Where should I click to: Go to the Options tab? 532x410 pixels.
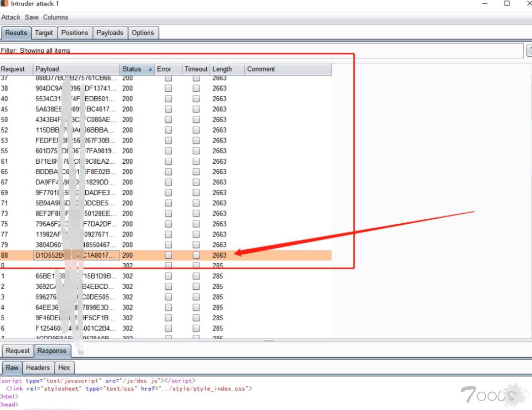143,33
